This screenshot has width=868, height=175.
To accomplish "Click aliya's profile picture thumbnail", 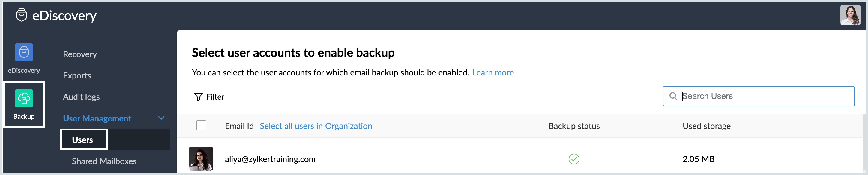I will pyautogui.click(x=201, y=158).
